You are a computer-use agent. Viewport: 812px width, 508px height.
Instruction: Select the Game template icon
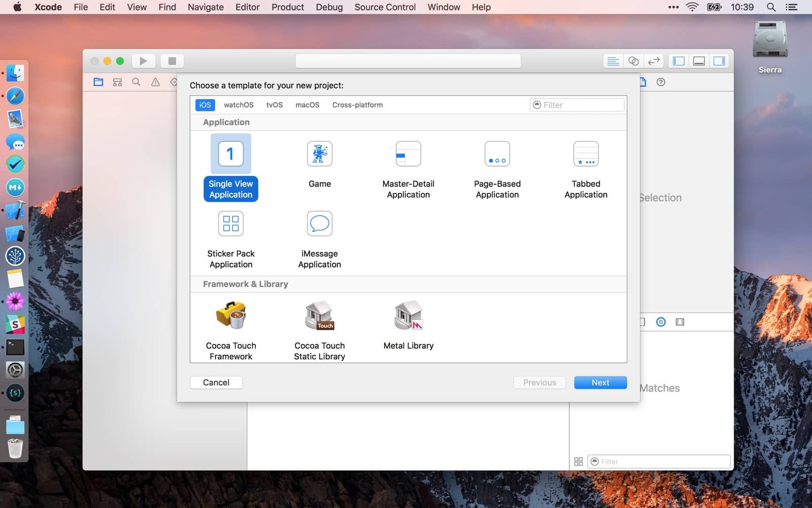(x=319, y=154)
